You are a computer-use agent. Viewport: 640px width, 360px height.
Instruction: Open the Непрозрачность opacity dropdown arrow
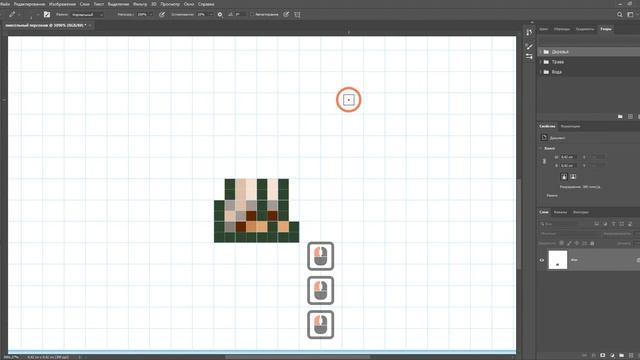point(151,14)
